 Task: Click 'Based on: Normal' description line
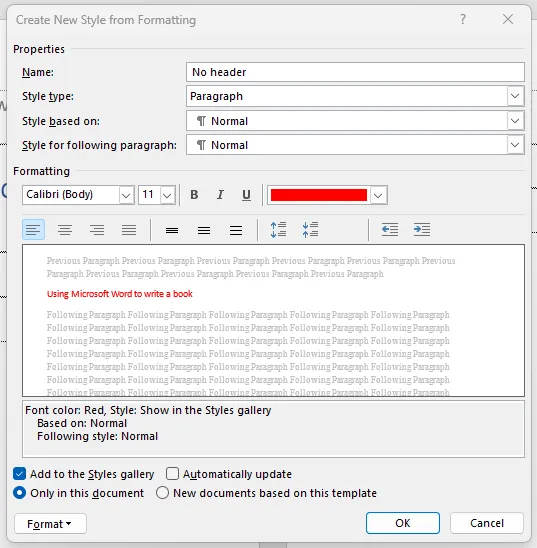coord(82,423)
